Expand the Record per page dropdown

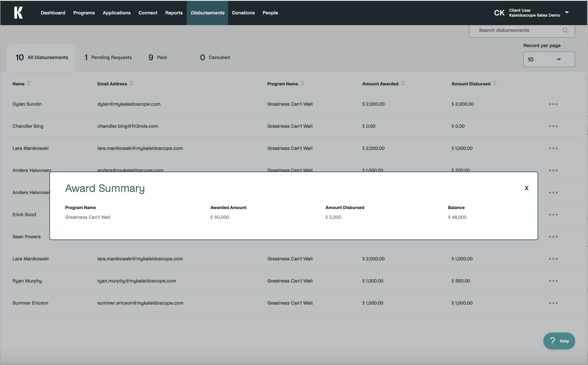(x=549, y=59)
